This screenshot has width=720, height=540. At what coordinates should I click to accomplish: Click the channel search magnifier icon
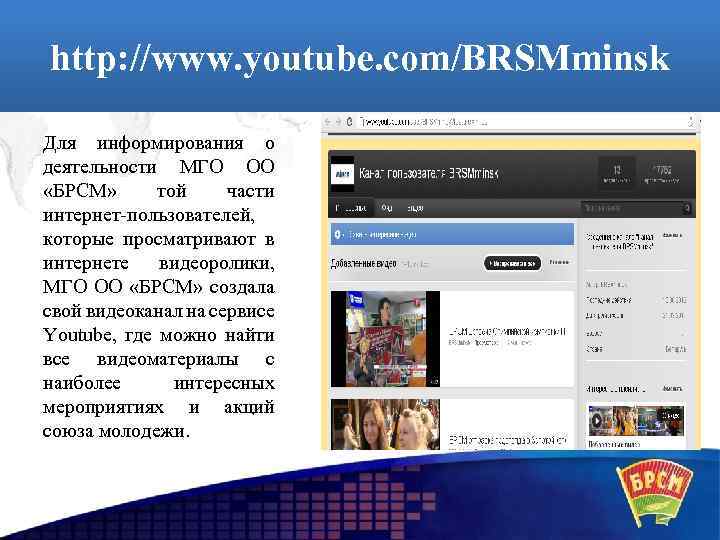687,208
